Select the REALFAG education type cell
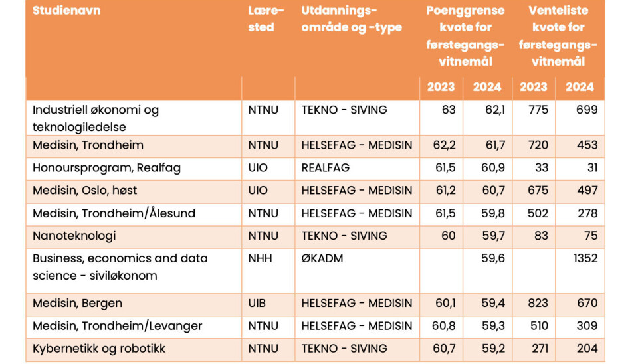This screenshot has width=638, height=364. 326,168
